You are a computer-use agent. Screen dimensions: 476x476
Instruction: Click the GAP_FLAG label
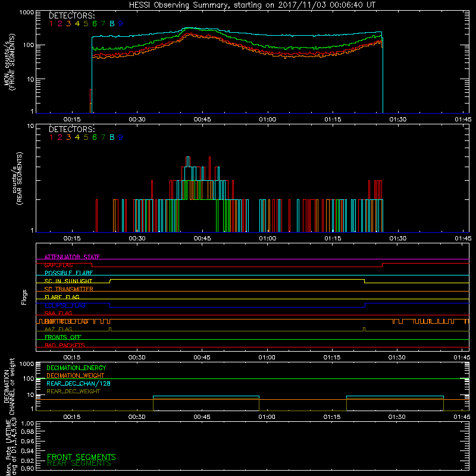[x=59, y=265]
